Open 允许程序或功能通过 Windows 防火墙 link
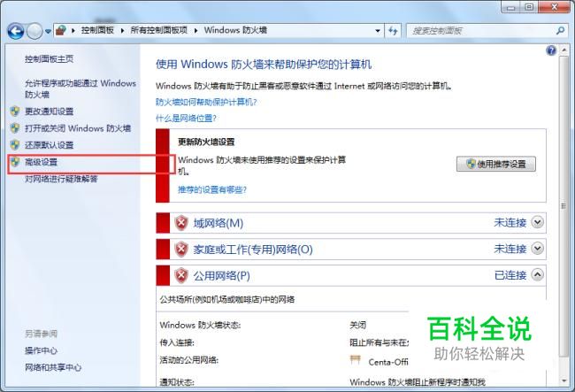Viewport: 575px width, 392px height. pos(80,88)
